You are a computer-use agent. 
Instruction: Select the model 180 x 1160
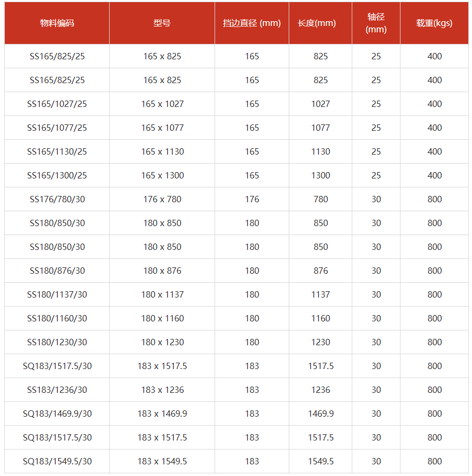(163, 318)
